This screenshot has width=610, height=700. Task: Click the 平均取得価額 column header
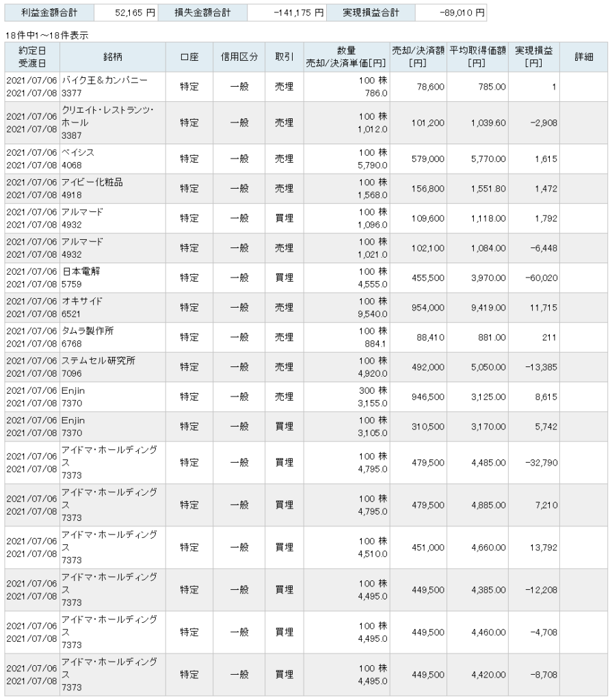coord(477,57)
